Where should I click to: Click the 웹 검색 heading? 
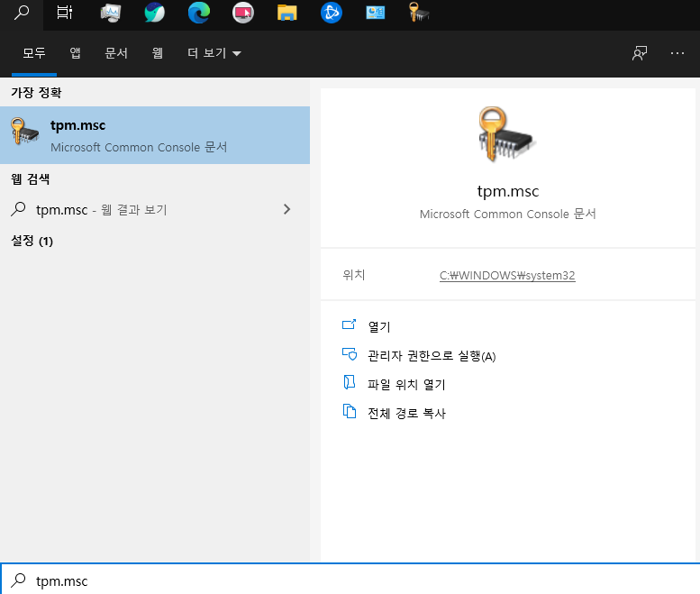pos(30,179)
